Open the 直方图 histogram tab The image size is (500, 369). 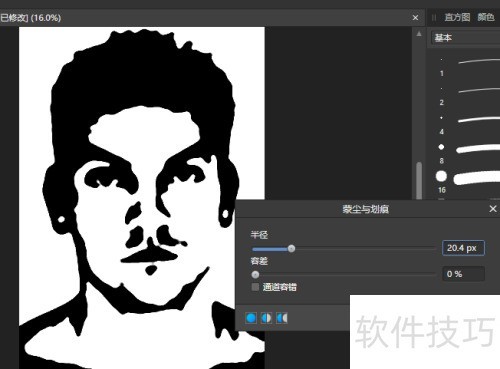coord(457,17)
